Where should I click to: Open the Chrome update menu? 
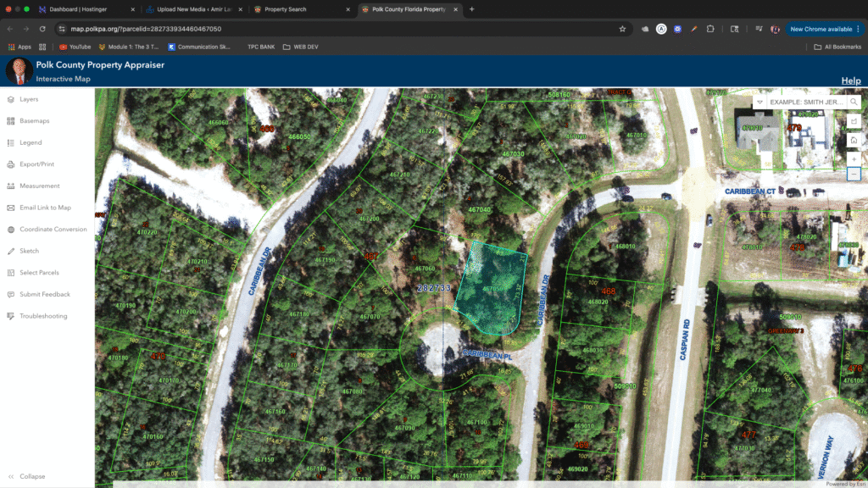(x=824, y=29)
